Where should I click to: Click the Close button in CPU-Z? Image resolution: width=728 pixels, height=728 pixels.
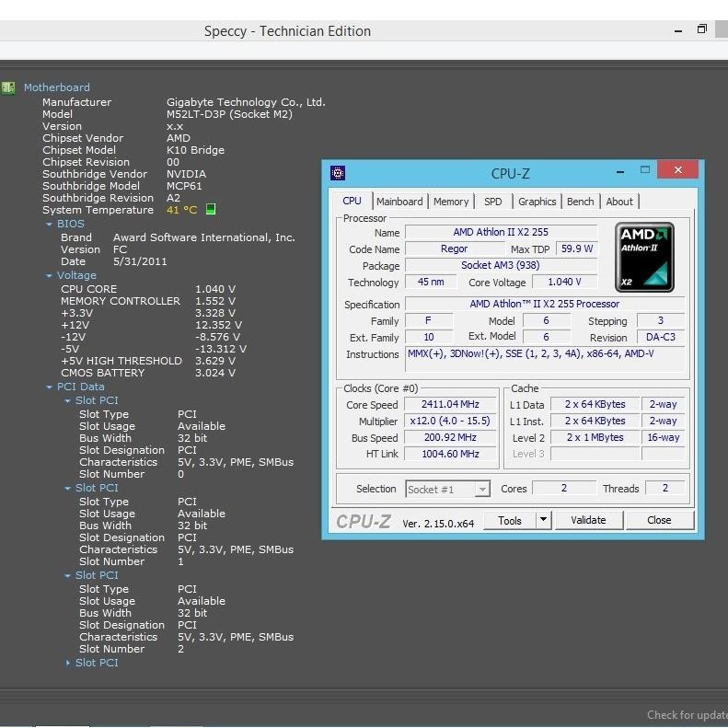pos(659,520)
